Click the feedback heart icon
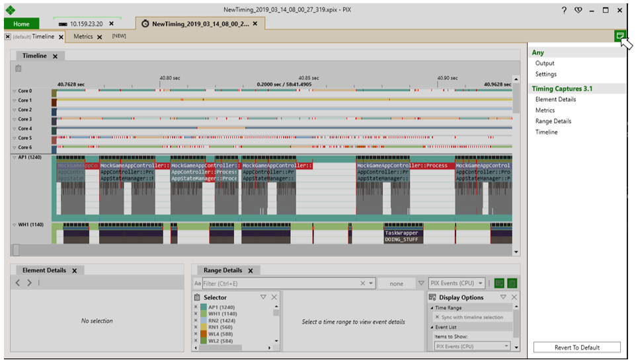 pos(578,10)
